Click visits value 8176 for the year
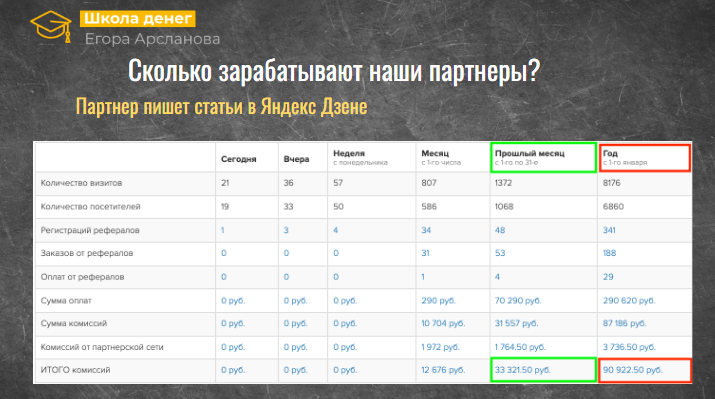715x399 pixels. tap(611, 183)
